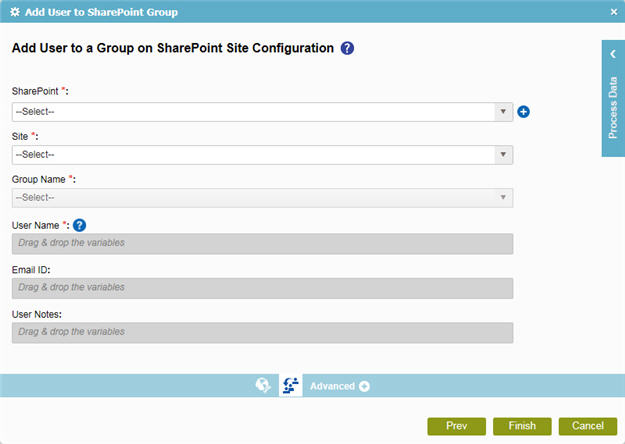Image resolution: width=625 pixels, height=444 pixels.
Task: Click the User Notes variable field
Action: pos(262,333)
